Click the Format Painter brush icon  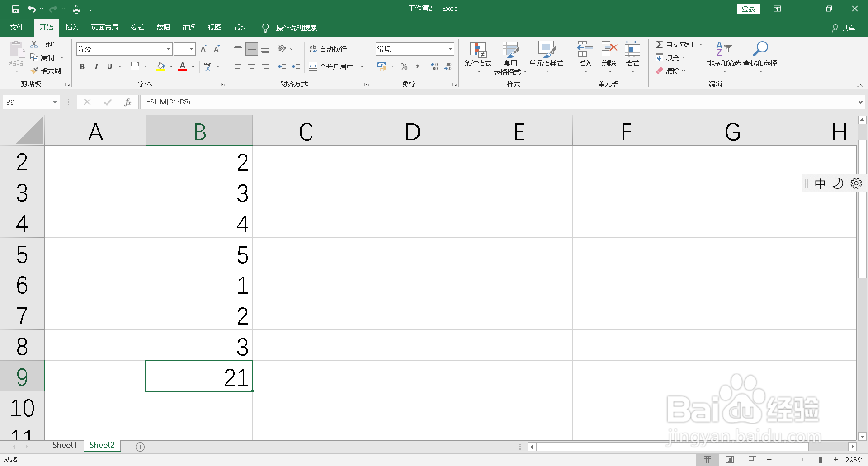tap(34, 71)
